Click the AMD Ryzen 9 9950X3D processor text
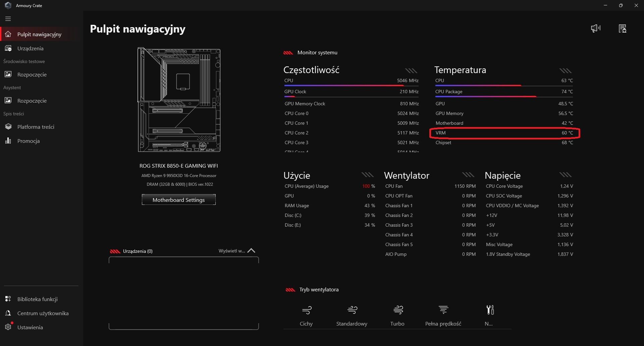 click(179, 176)
